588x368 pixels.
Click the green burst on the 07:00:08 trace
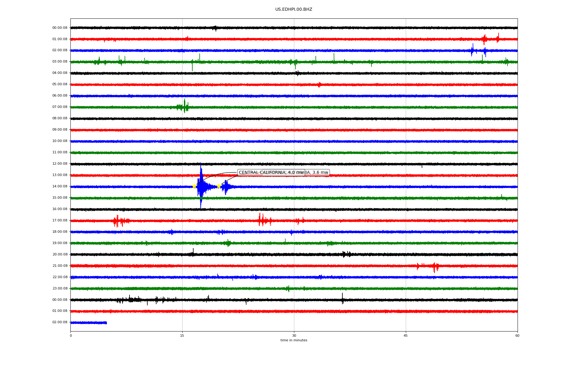pyautogui.click(x=184, y=107)
